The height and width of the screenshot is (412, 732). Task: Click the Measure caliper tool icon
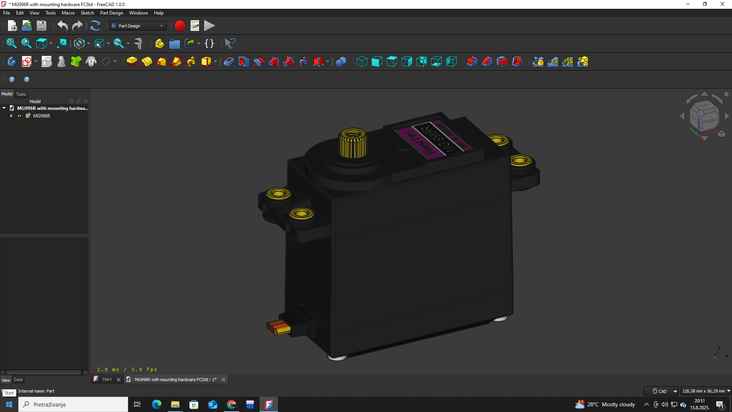point(139,44)
